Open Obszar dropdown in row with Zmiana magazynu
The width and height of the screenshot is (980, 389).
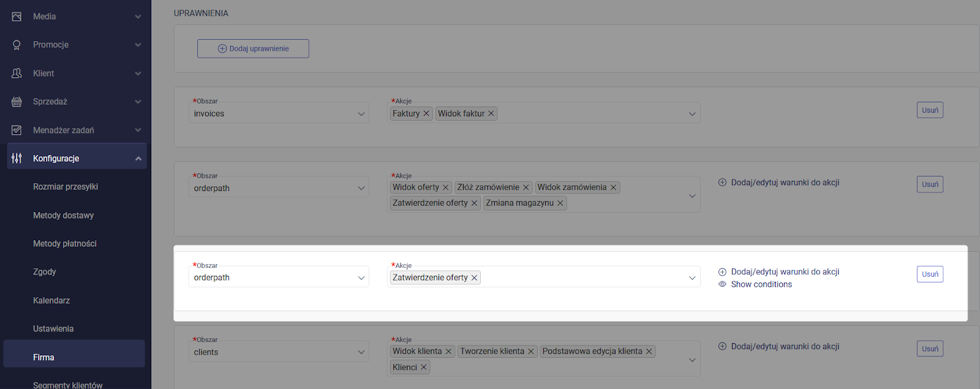[x=279, y=188]
